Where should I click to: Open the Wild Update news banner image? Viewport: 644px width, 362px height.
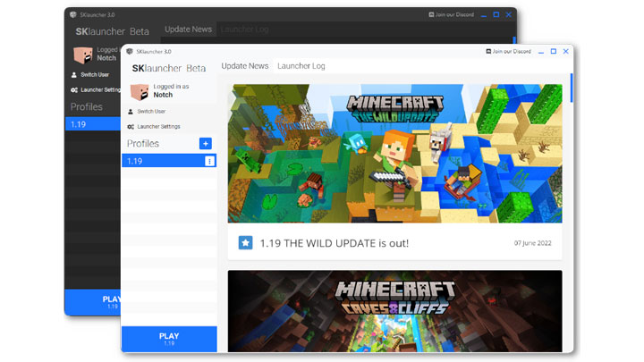tap(394, 154)
